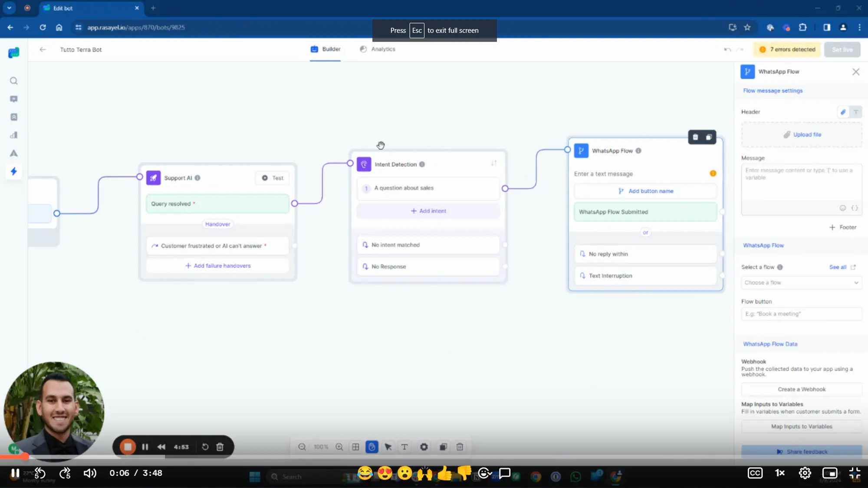This screenshot has height=488, width=868.
Task: Click the grid/table view icon
Action: click(356, 447)
